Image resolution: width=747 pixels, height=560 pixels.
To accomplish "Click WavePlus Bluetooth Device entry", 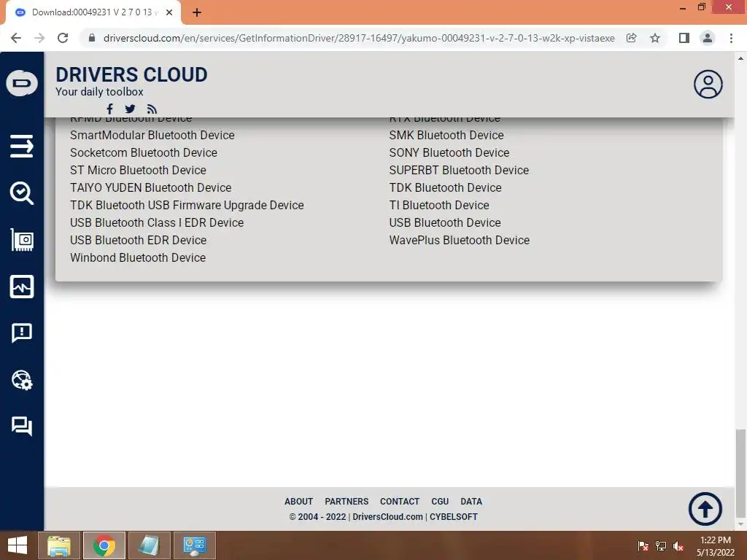I will [x=460, y=241].
